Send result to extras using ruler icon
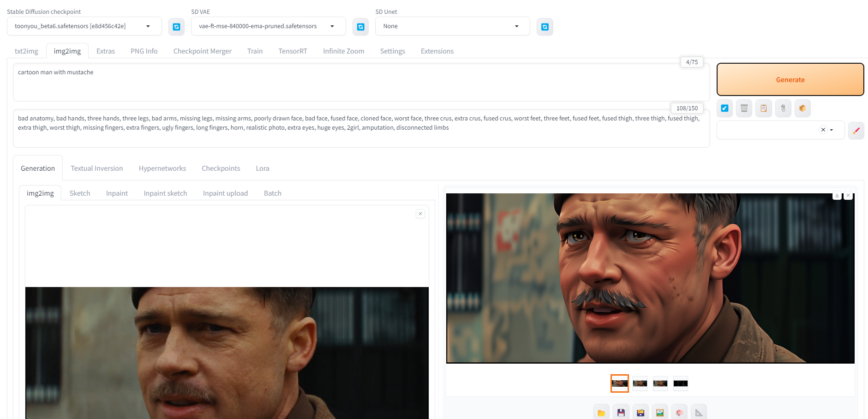 699,412
